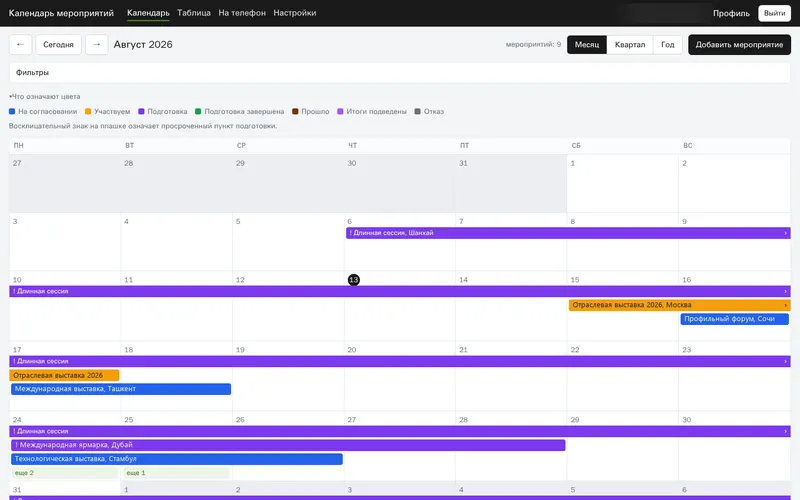Image resolution: width=800 pixels, height=500 pixels.
Task: Open Отраслевая выставка 2026, Москва event
Action: pyautogui.click(x=679, y=305)
